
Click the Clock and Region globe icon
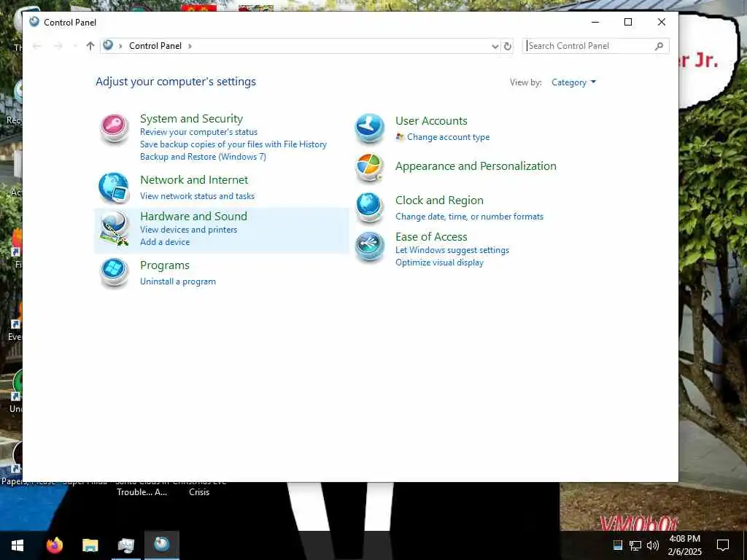[370, 207]
